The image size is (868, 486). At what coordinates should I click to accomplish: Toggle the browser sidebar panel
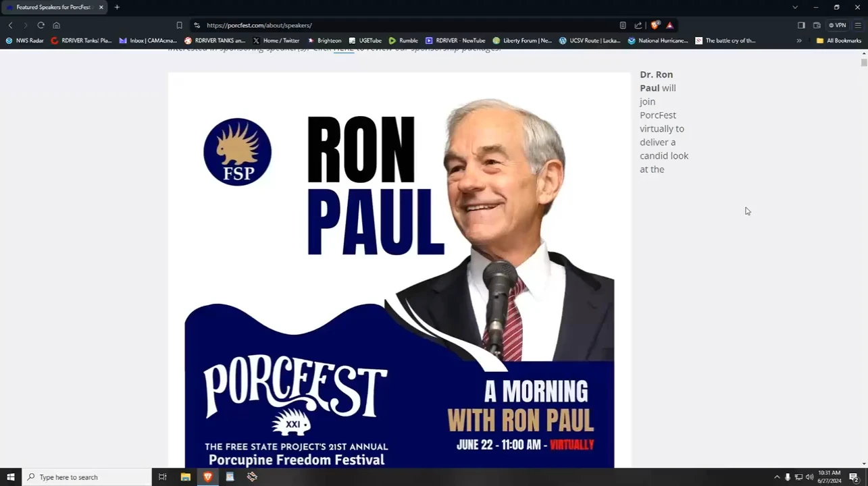801,25
